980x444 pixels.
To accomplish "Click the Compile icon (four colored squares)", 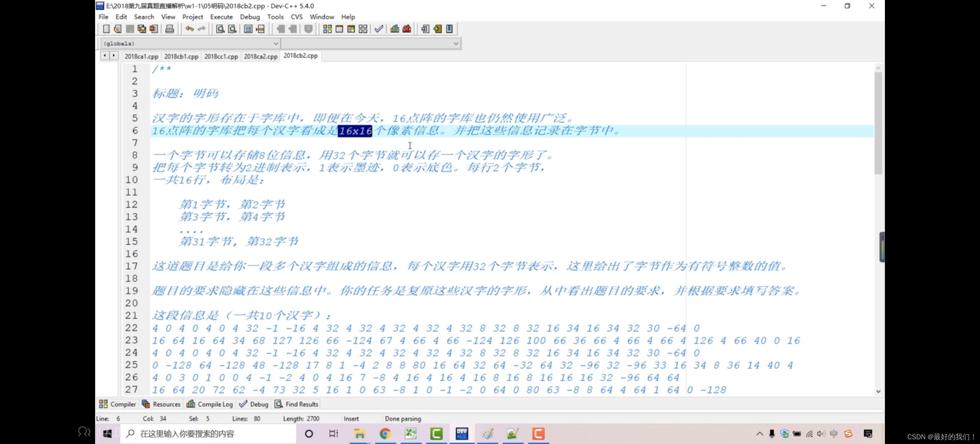I will pyautogui.click(x=327, y=29).
